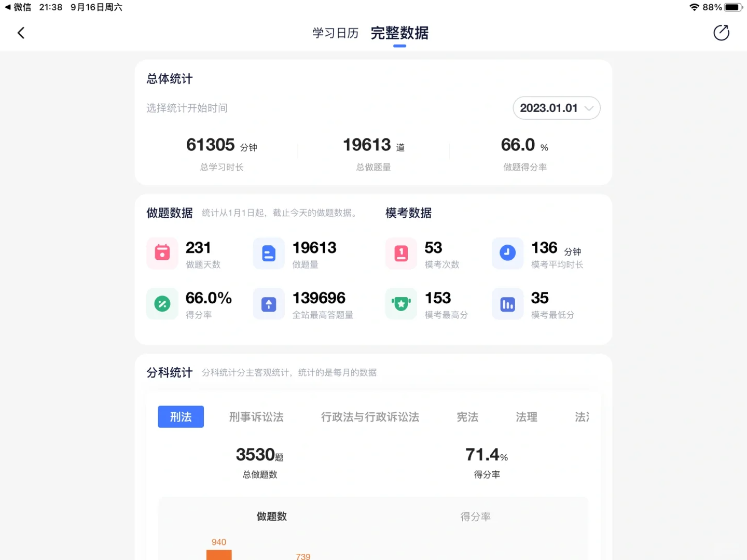Select the 完整数据 tab
Viewport: 747px width, 560px height.
click(x=399, y=33)
